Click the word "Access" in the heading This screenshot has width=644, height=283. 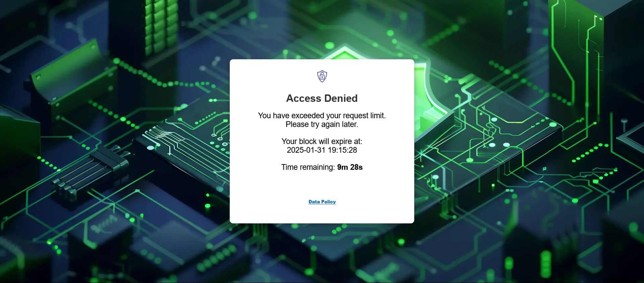304,98
